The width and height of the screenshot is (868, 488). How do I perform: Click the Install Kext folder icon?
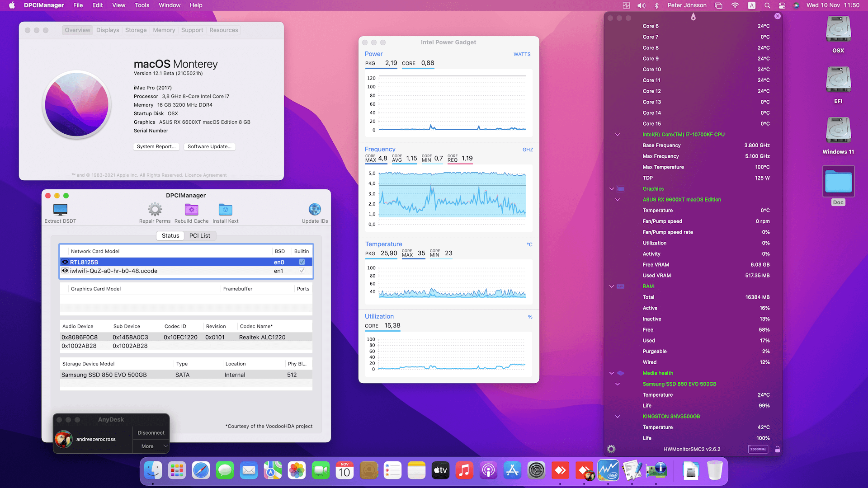click(225, 210)
